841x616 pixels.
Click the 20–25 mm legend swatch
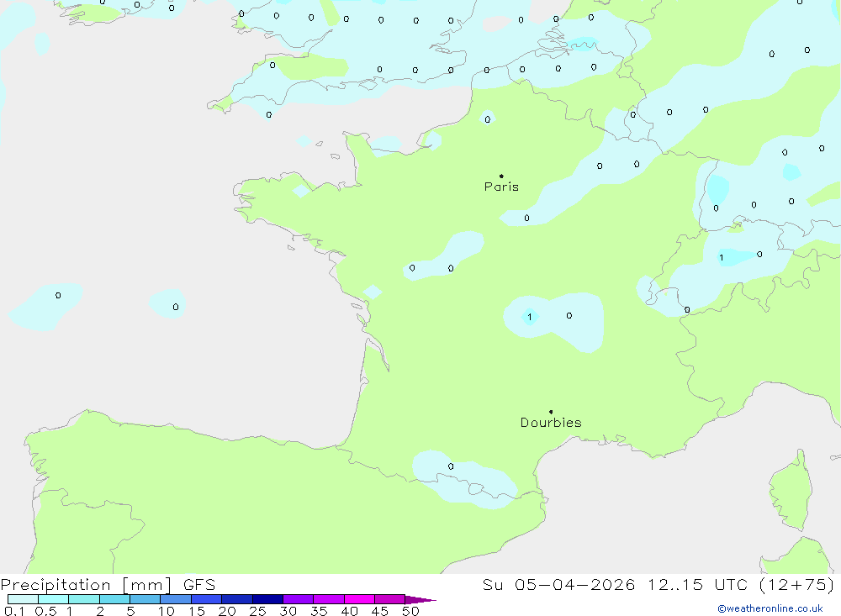(237, 599)
